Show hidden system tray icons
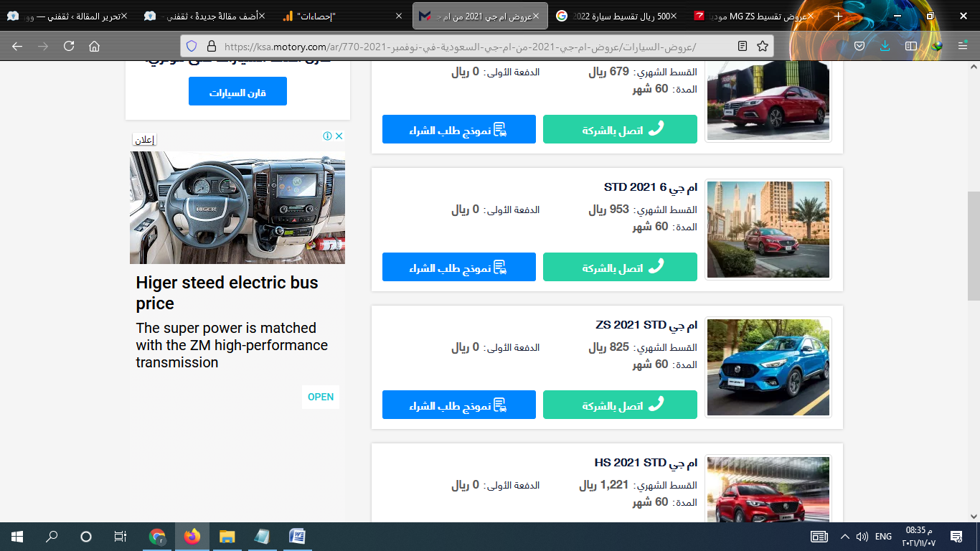The height and width of the screenshot is (551, 980). [x=844, y=536]
